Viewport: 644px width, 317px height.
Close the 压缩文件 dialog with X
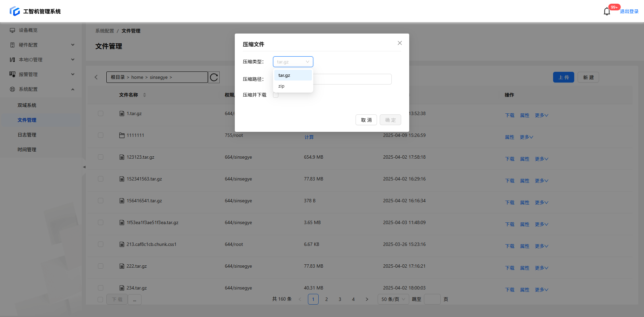click(399, 43)
